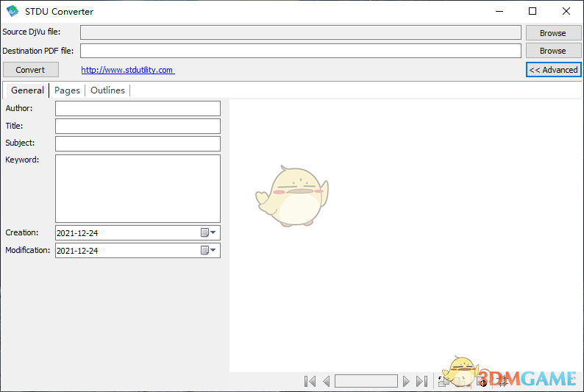584x392 pixels.
Task: Open the http://www.stdutility.com link
Action: point(127,70)
